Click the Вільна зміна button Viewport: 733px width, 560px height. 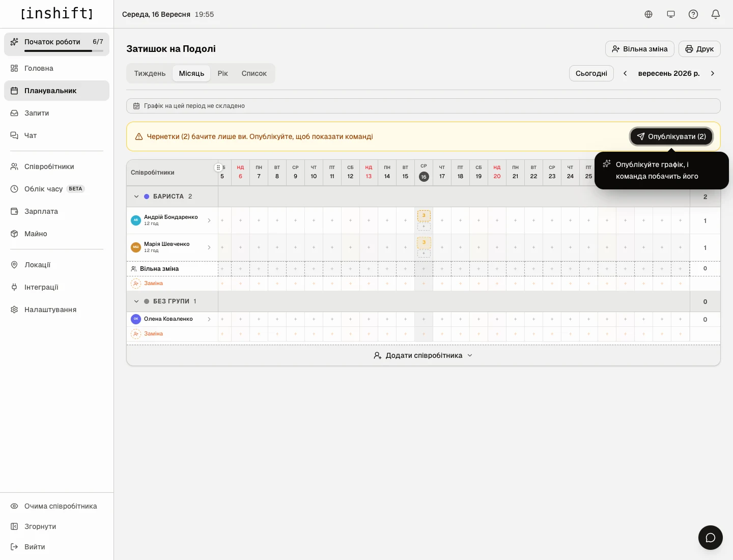pyautogui.click(x=640, y=49)
